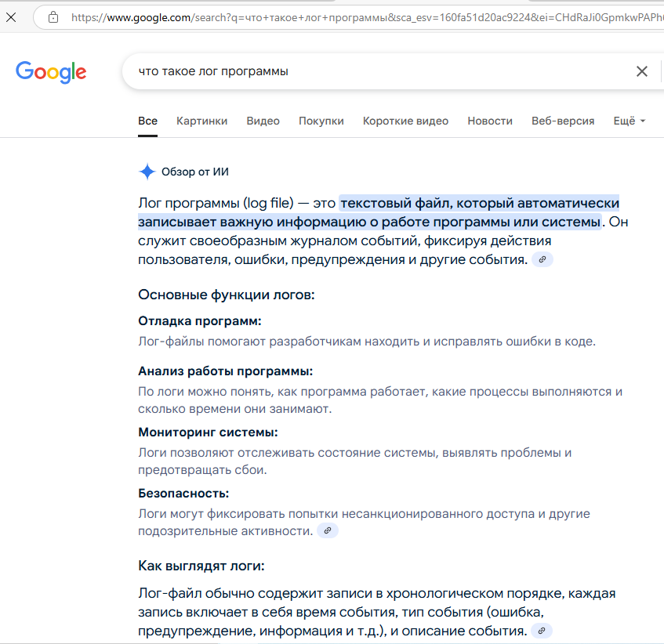Click the Отладка программ: heading
Screen dimensions: 664x644
tap(200, 321)
